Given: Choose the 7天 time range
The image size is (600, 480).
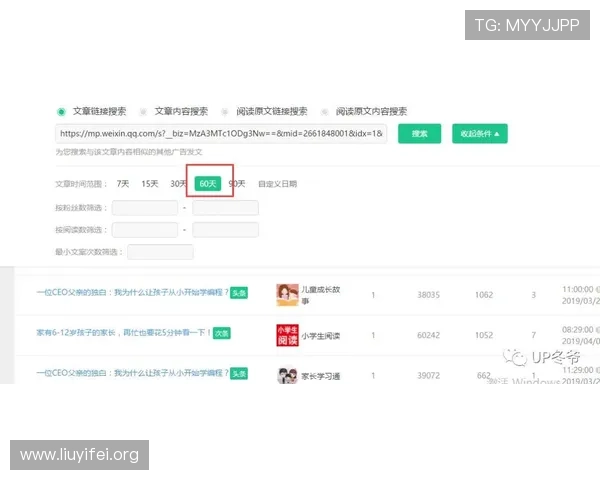Looking at the screenshot, I should (x=123, y=184).
